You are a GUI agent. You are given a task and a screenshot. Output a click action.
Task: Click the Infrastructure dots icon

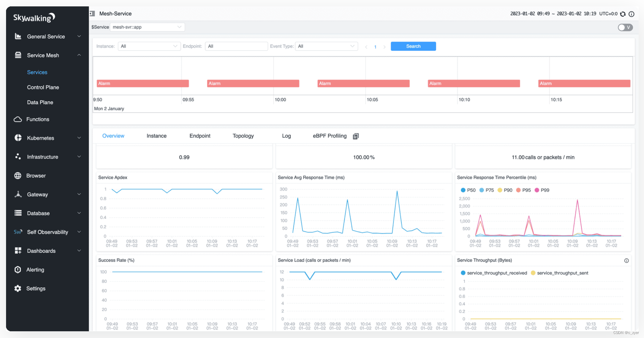click(x=18, y=157)
